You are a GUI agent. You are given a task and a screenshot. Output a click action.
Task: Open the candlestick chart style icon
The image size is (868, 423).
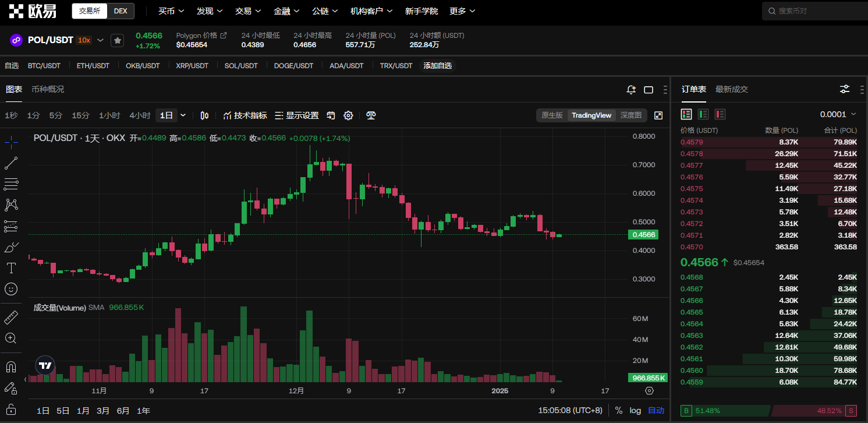[204, 115]
